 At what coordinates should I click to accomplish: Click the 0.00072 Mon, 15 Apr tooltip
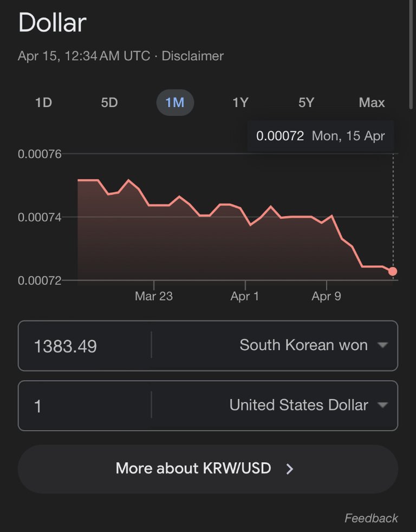[x=321, y=135]
